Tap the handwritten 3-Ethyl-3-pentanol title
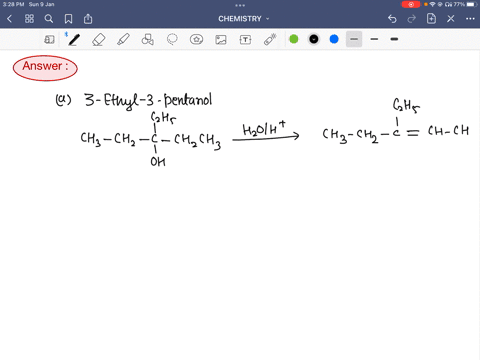The height and width of the screenshot is (360, 480). coord(148,100)
